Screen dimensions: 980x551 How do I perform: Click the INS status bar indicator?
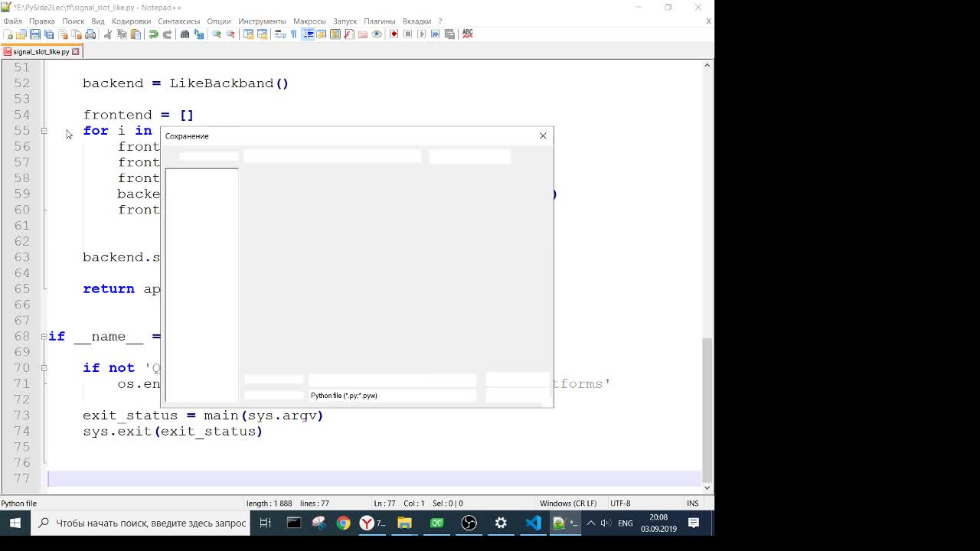coord(693,503)
